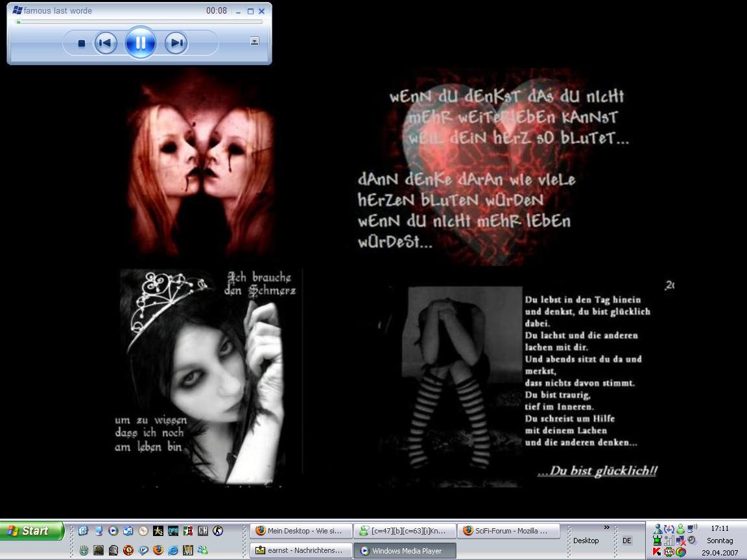Open the DE language selector
The width and height of the screenshot is (747, 560).
pyautogui.click(x=626, y=541)
